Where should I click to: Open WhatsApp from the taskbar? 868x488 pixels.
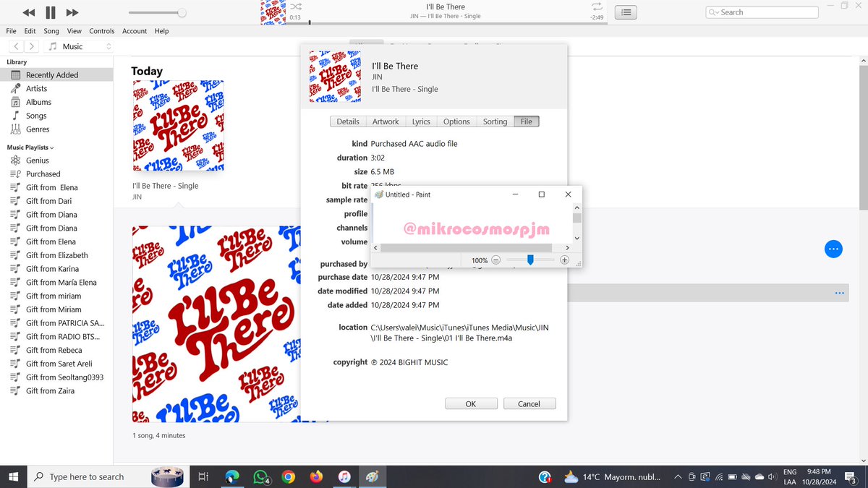point(261,476)
